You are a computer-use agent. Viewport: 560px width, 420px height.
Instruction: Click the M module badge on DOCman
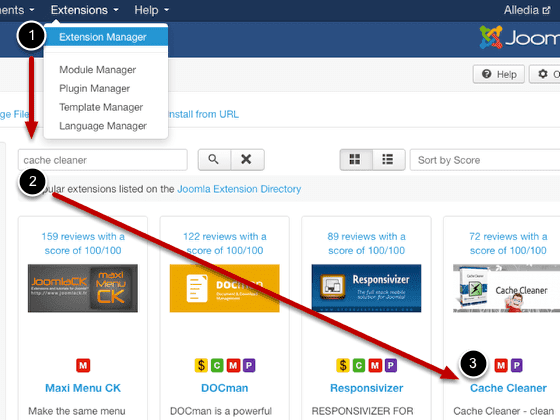pyautogui.click(x=233, y=365)
